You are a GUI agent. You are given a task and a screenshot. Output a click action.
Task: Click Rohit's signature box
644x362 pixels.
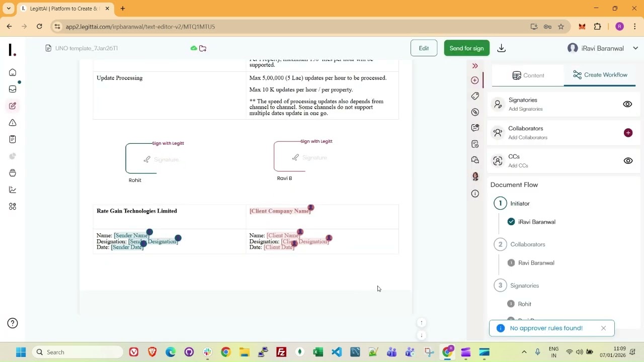pyautogui.click(x=156, y=159)
